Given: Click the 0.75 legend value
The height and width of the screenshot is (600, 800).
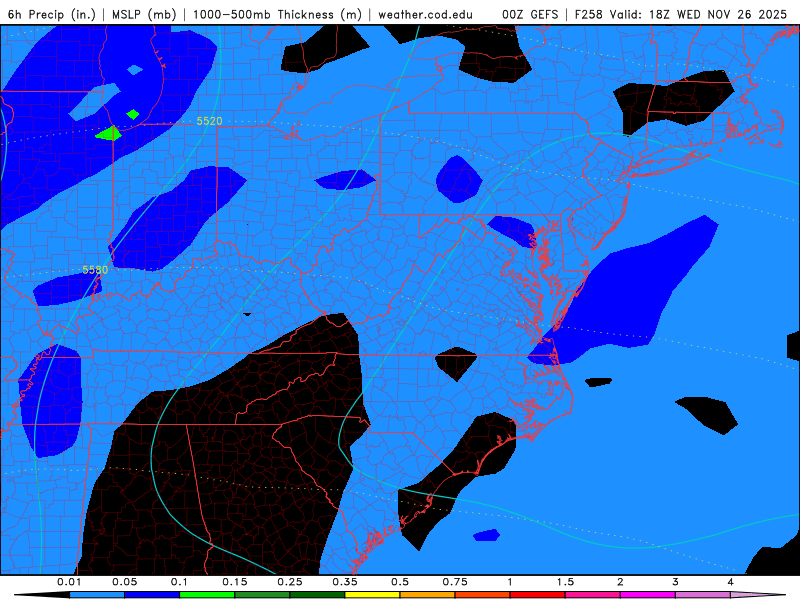Looking at the screenshot, I should pos(455,582).
